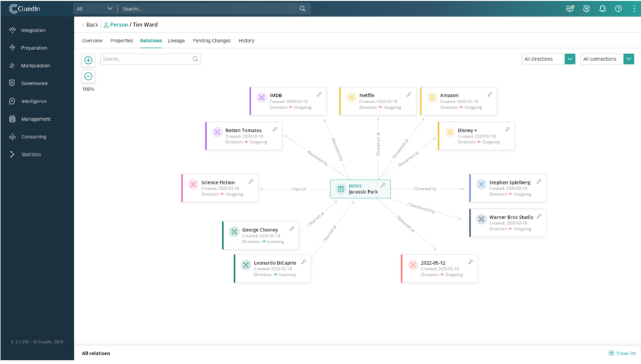The height and width of the screenshot is (364, 641).
Task: Click the pin icon on Warner Bros Studio card
Action: click(x=539, y=216)
